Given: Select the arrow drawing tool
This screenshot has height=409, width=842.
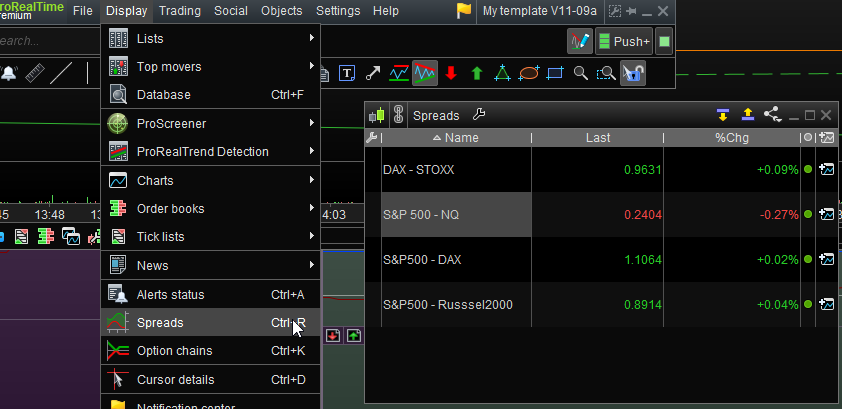Looking at the screenshot, I should pos(373,73).
